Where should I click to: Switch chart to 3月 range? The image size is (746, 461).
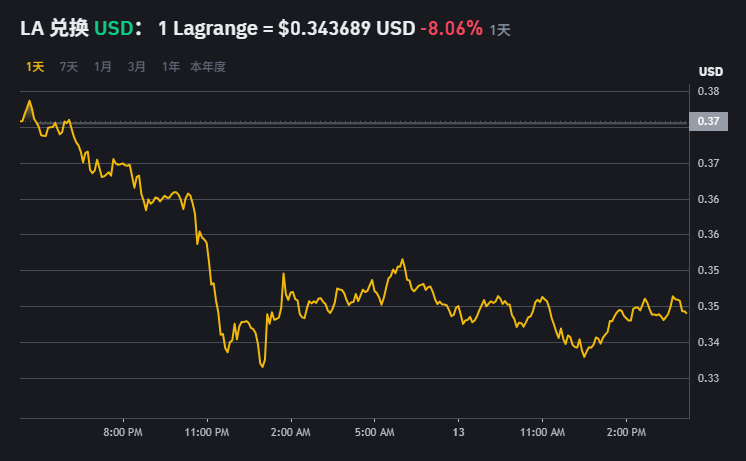[x=137, y=67]
